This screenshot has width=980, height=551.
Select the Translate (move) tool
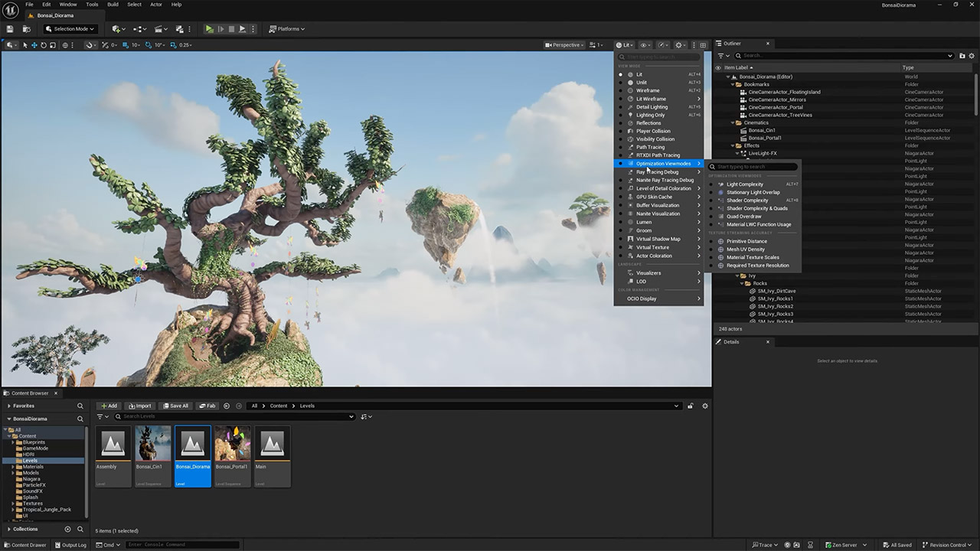34,45
